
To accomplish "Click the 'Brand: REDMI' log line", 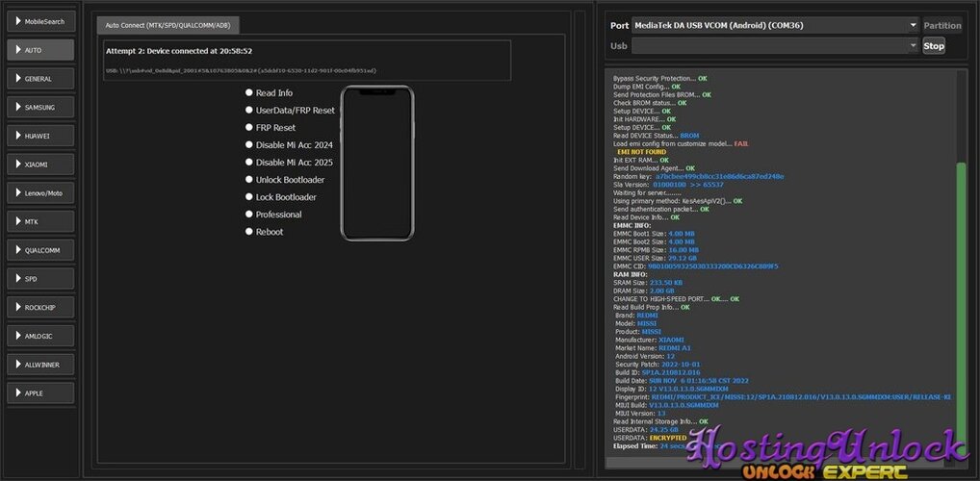I will [x=637, y=316].
